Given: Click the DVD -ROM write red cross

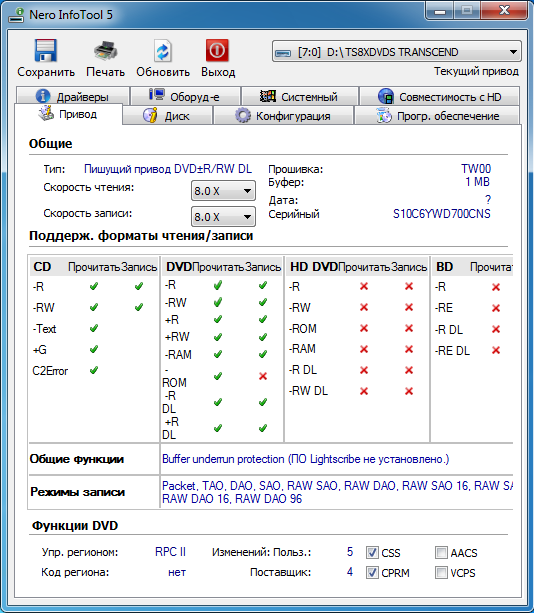Looking at the screenshot, I should tap(263, 376).
